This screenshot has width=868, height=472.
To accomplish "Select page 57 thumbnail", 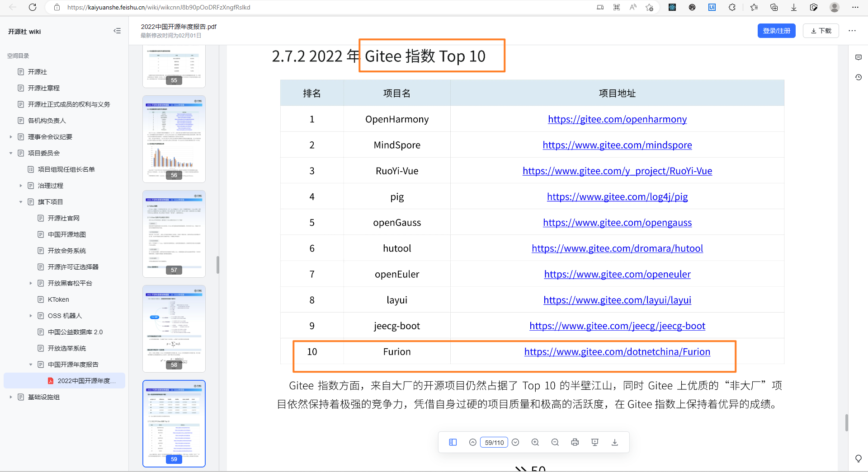I will pyautogui.click(x=174, y=234).
